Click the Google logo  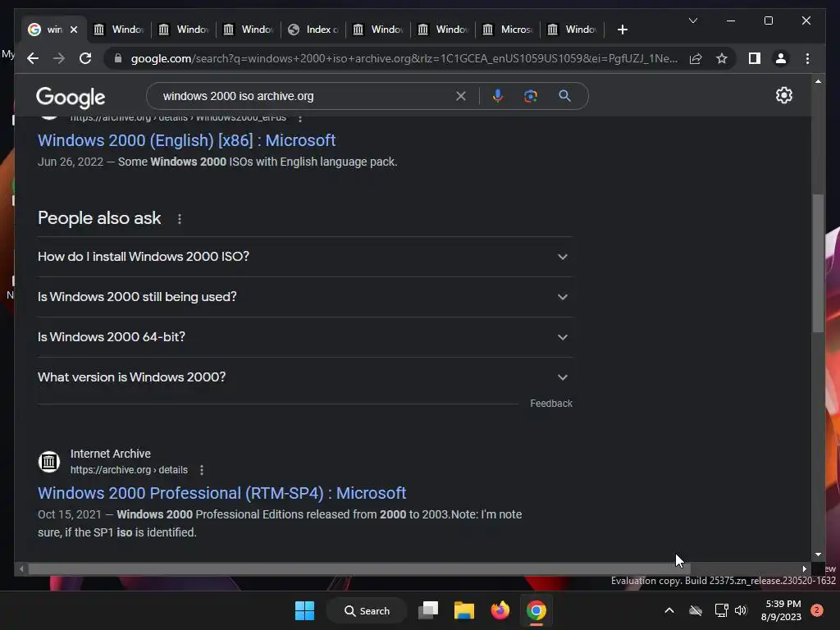[71, 98]
